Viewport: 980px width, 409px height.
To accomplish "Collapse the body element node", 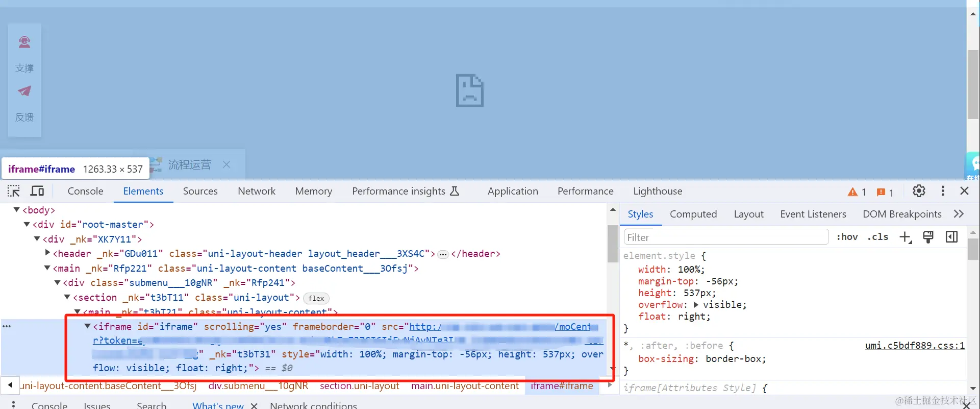I will 16,210.
